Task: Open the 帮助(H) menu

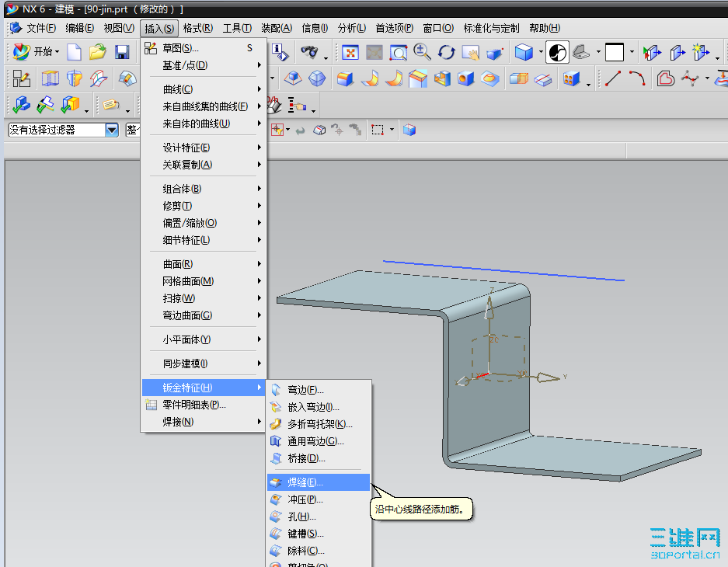Action: [x=545, y=28]
